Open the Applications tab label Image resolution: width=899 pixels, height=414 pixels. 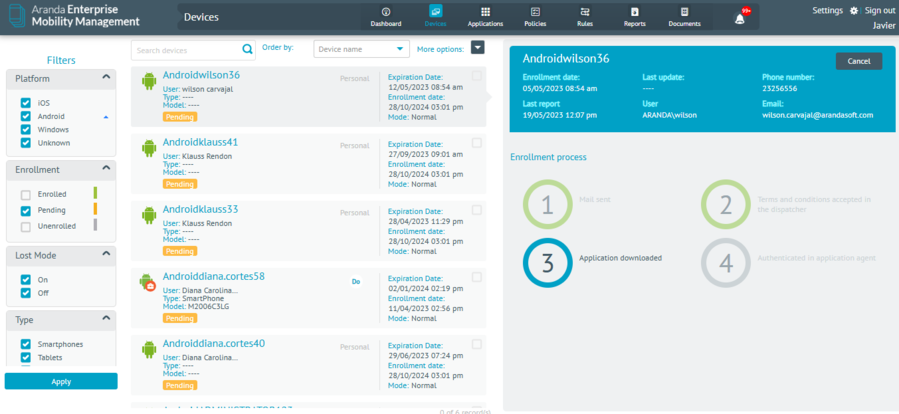(486, 24)
